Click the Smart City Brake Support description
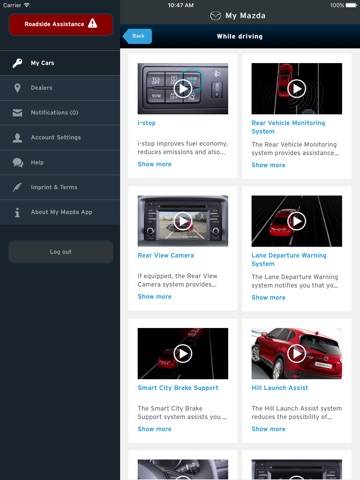The image size is (360, 480). tap(182, 412)
